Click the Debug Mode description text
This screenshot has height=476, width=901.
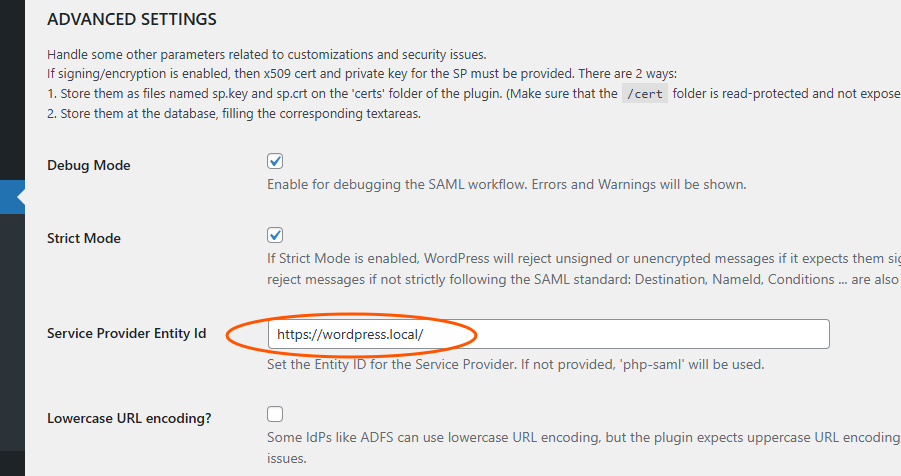click(506, 185)
